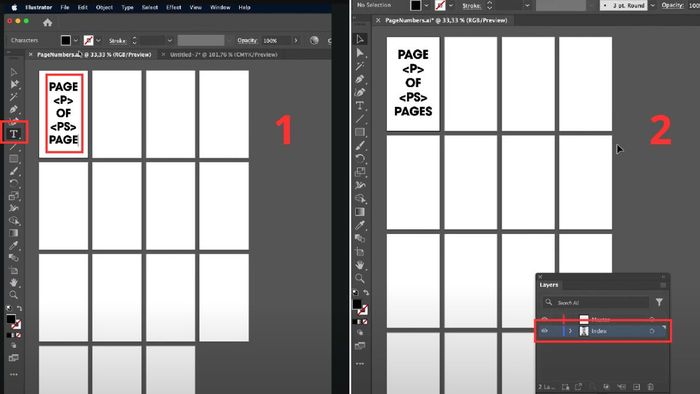This screenshot has width=700, height=394.
Task: Open fill color dropdown in left control bar
Action: pos(75,41)
